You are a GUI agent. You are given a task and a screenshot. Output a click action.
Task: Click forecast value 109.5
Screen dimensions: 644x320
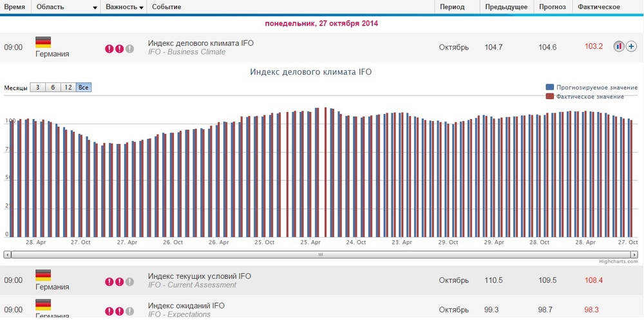pos(547,280)
